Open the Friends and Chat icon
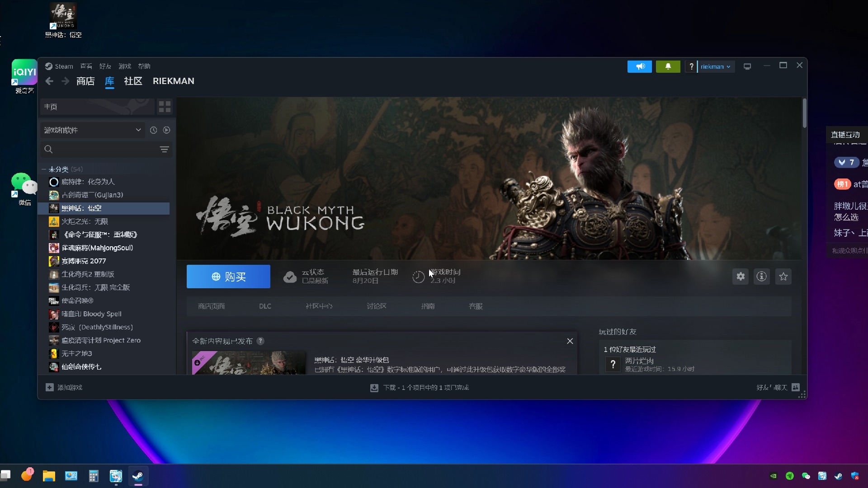The width and height of the screenshot is (868, 488). coord(796,387)
